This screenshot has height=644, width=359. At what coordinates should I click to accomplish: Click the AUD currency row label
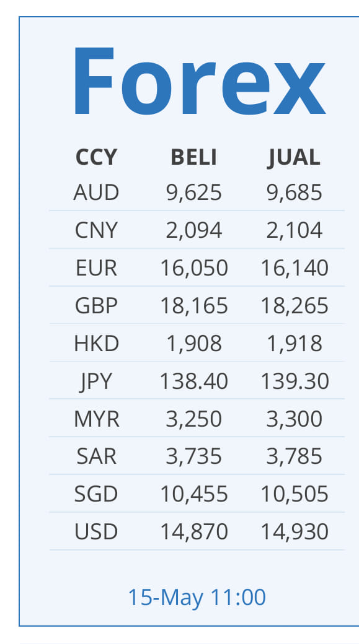96,193
